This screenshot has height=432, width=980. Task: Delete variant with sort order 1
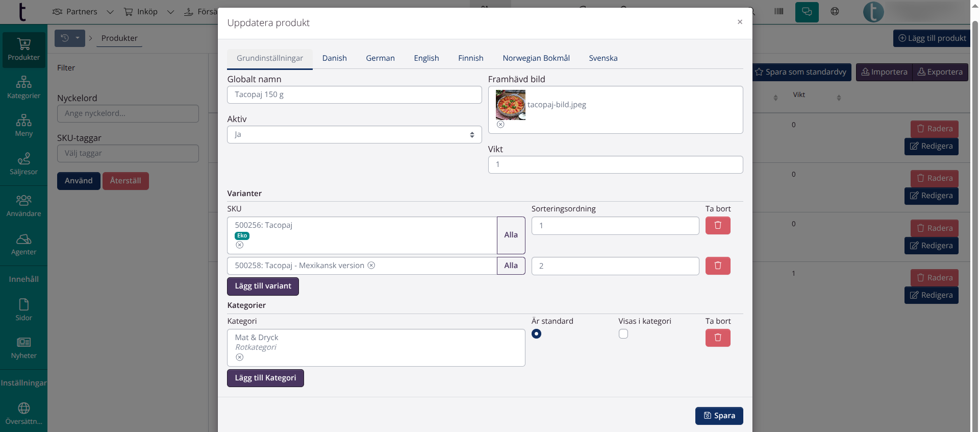[x=718, y=225]
